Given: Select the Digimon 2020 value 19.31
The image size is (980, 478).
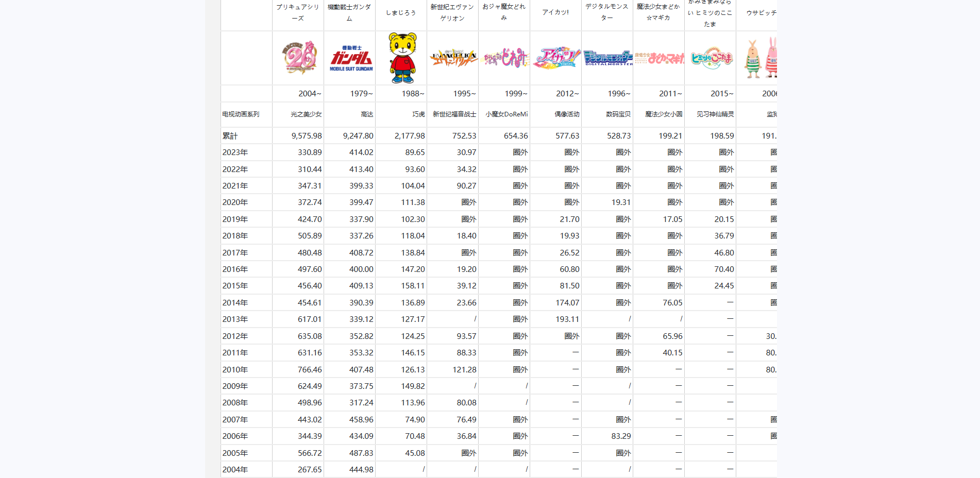Looking at the screenshot, I should [621, 202].
